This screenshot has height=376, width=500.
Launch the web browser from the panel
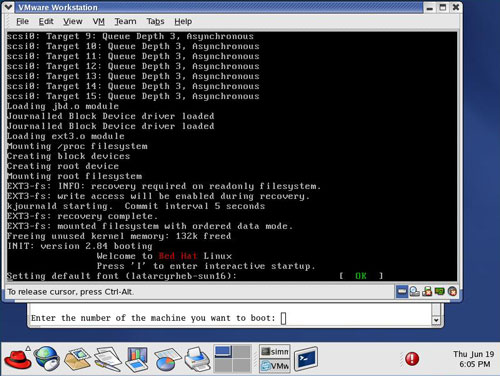(47, 359)
